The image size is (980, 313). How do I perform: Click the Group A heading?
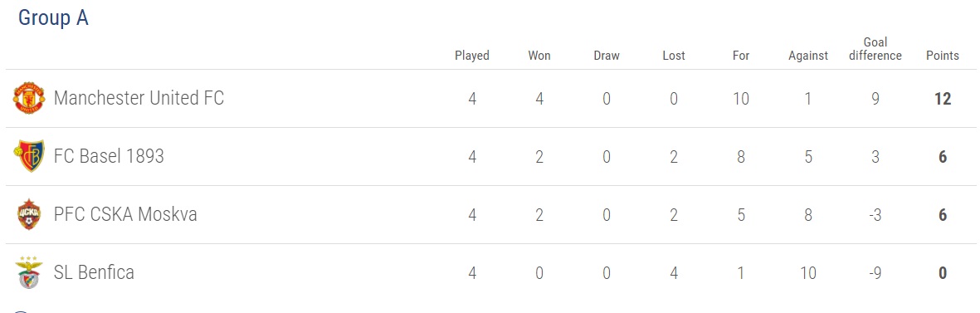(53, 17)
